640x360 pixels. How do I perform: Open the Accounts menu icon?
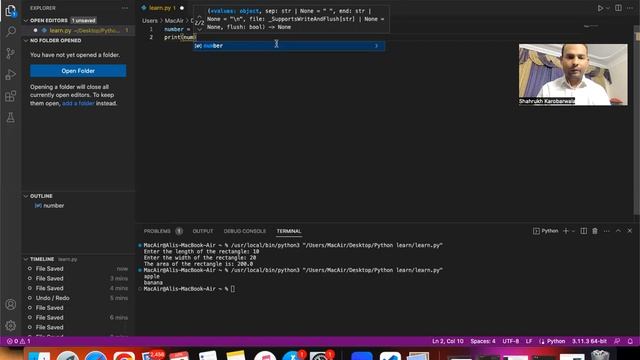point(11,304)
